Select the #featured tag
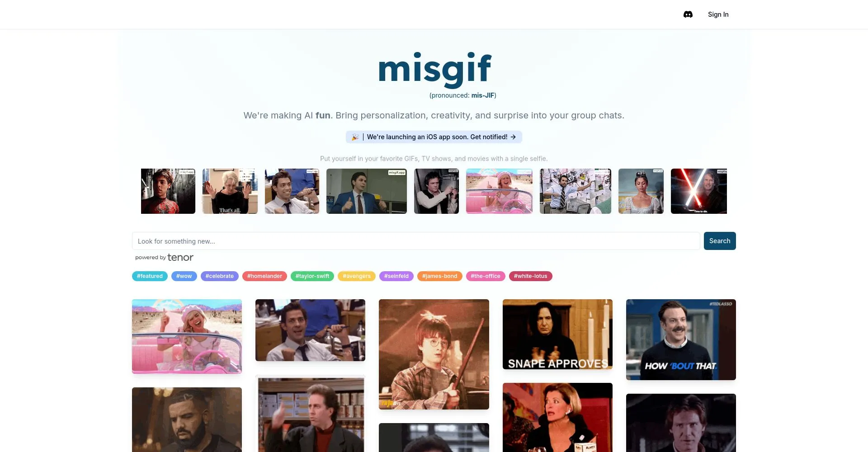The image size is (868, 452). click(150, 276)
